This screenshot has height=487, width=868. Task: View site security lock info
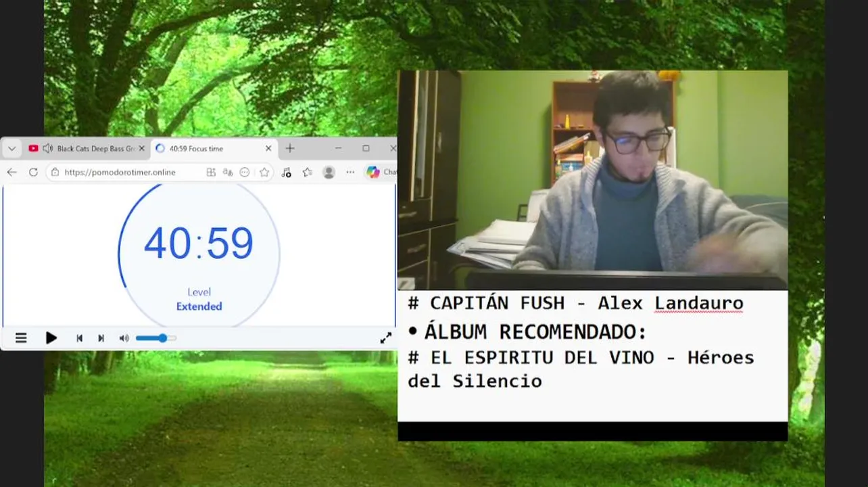(x=55, y=172)
